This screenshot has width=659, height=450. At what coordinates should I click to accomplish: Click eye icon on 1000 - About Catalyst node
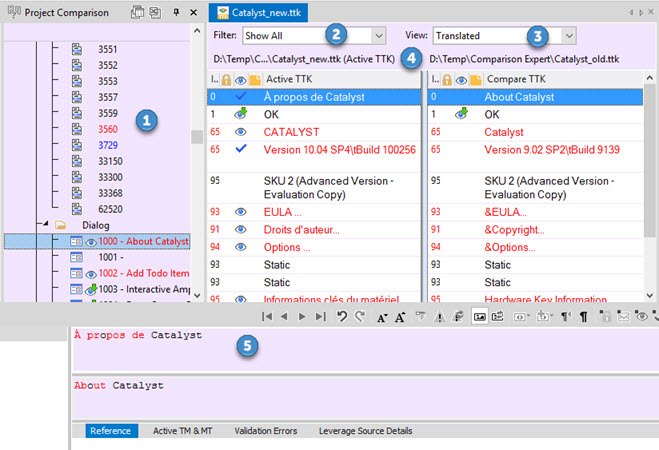(91, 242)
